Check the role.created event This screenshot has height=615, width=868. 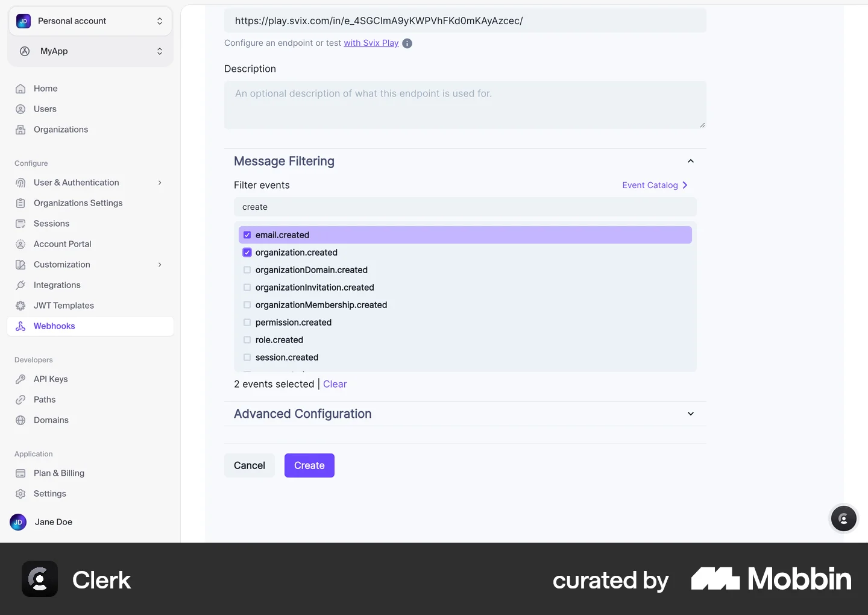click(247, 340)
